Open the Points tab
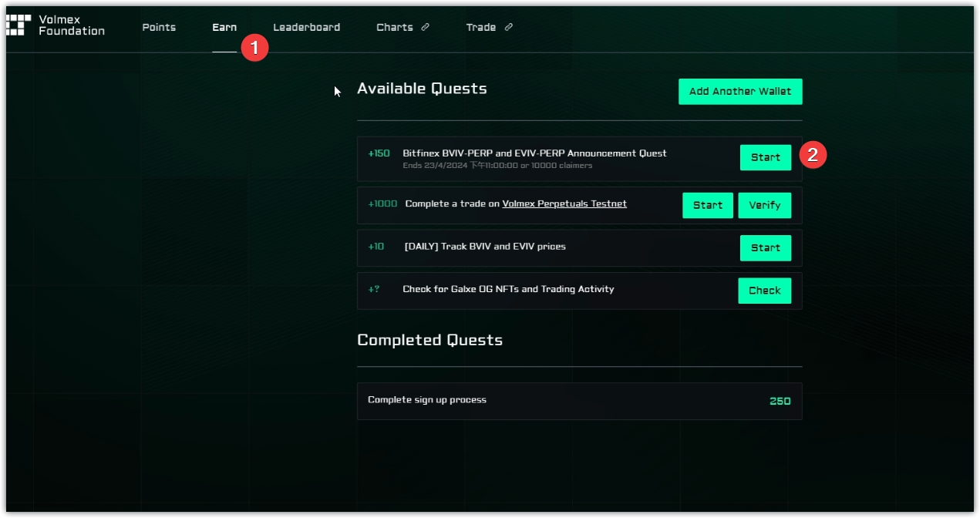This screenshot has width=980, height=518. pyautogui.click(x=159, y=28)
